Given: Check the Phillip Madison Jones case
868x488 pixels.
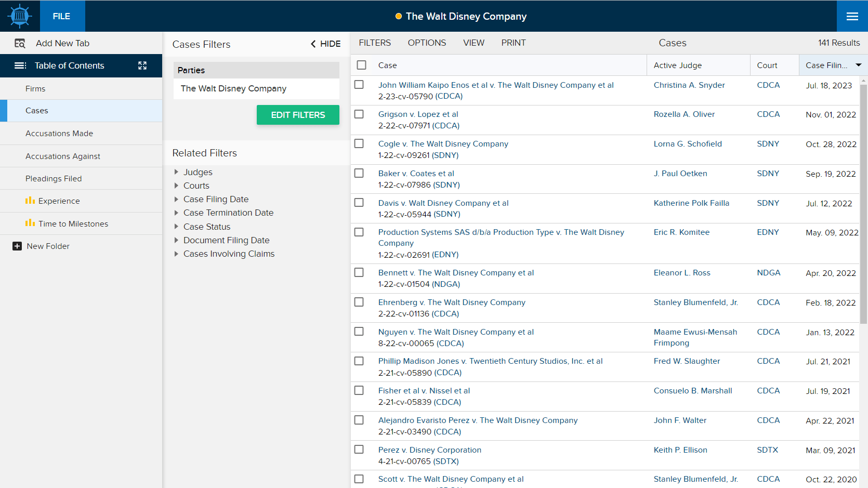Looking at the screenshot, I should (359, 361).
